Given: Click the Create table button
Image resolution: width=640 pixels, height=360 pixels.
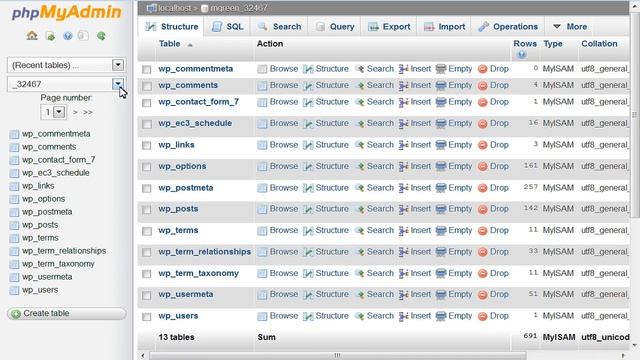Looking at the screenshot, I should click(x=67, y=313).
